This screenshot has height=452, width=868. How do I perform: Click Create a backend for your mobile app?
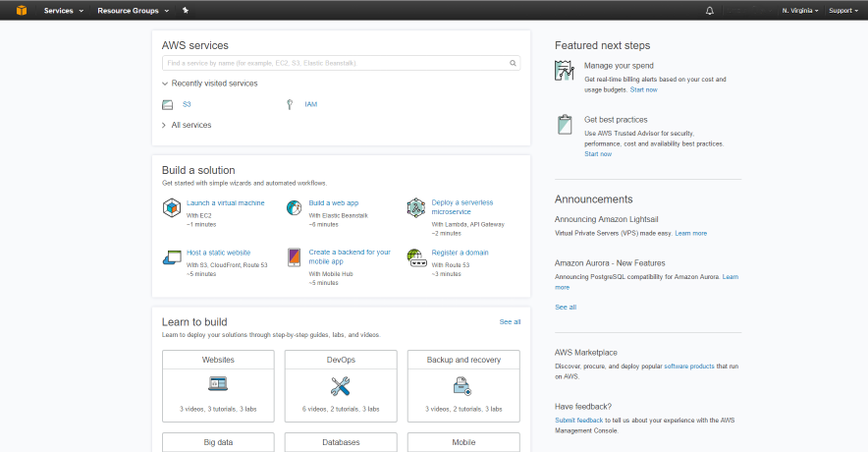[350, 256]
